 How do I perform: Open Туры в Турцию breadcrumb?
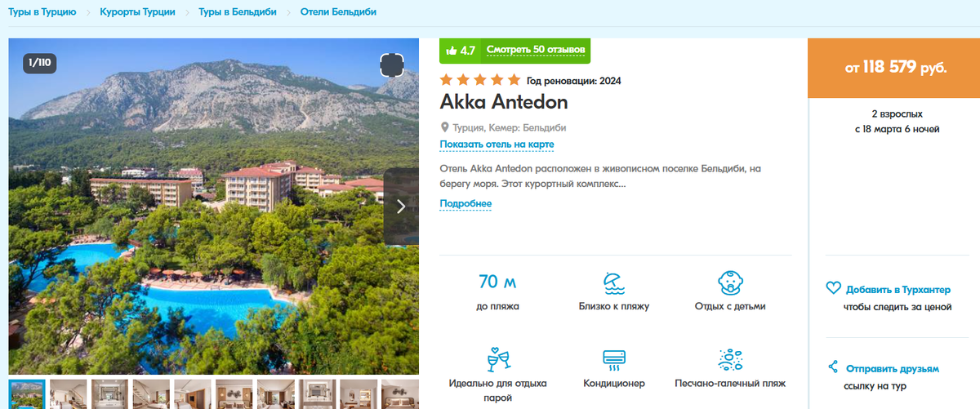click(x=42, y=12)
